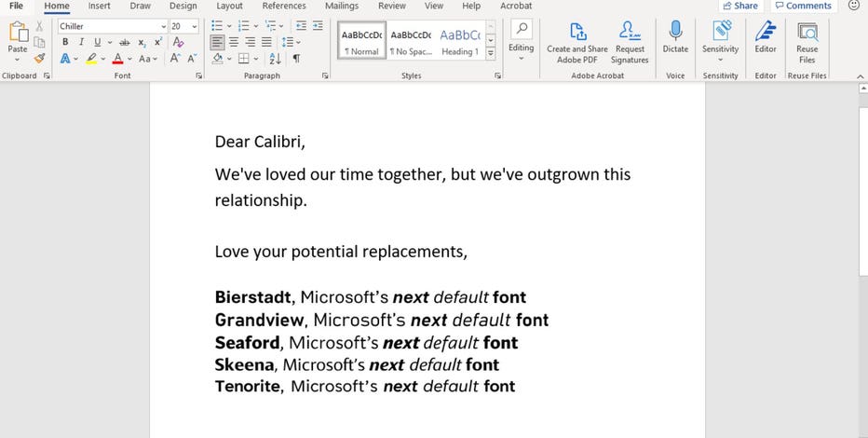This screenshot has height=438, width=868.
Task: Switch to the Insert tab
Action: [99, 6]
